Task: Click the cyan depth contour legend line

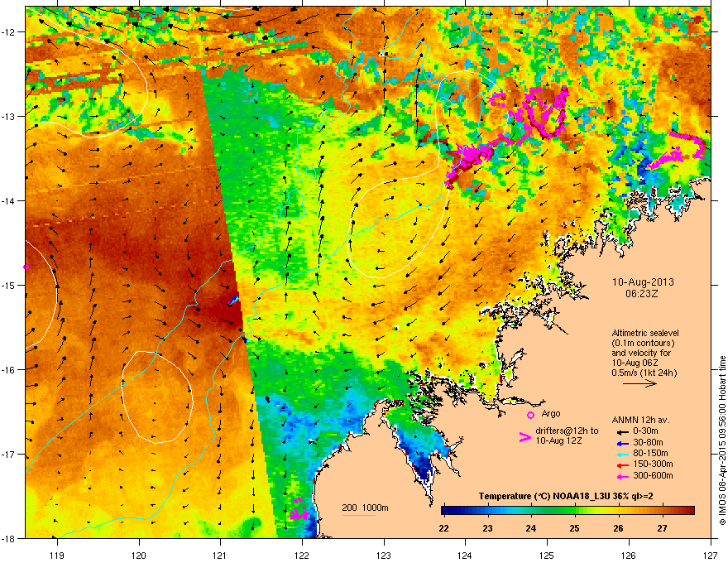Action: 359,515
